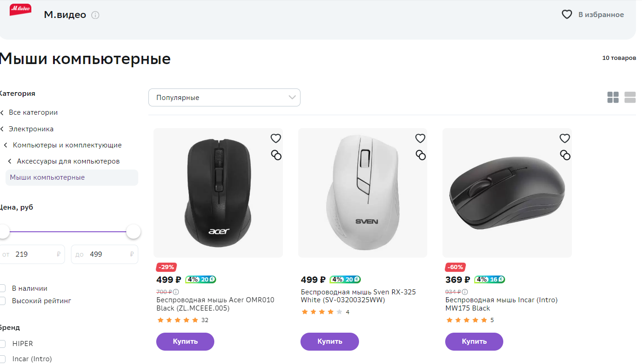Screen dimensions: 642x364
Task: Buy the Acer OMR010 mouse with Купить
Action: (185, 341)
